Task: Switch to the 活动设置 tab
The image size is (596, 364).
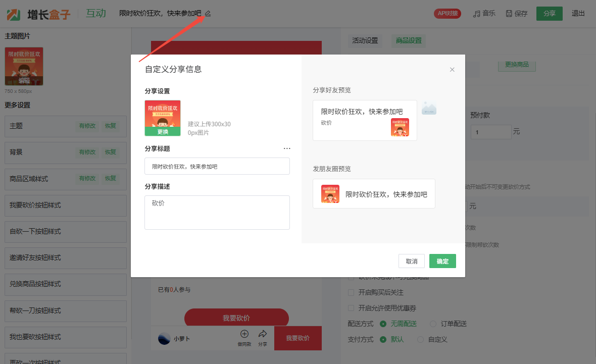Action: coord(365,41)
